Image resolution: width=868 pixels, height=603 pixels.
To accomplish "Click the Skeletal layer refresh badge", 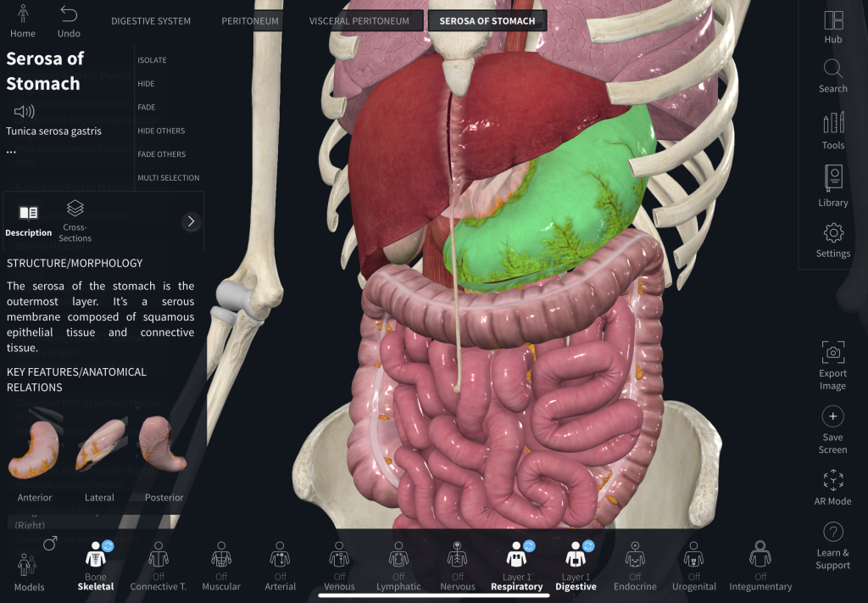I will (108, 546).
